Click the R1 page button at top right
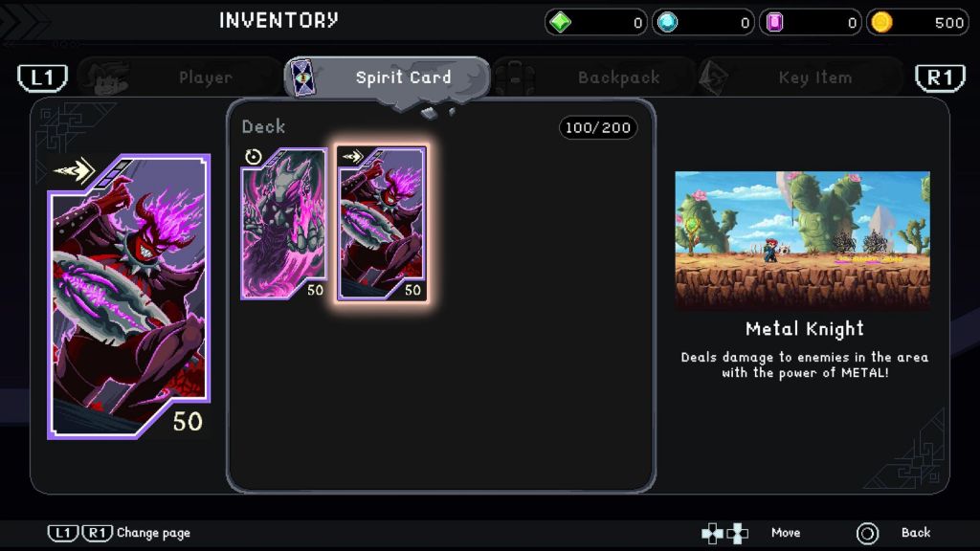The image size is (980, 551). pyautogui.click(x=940, y=78)
